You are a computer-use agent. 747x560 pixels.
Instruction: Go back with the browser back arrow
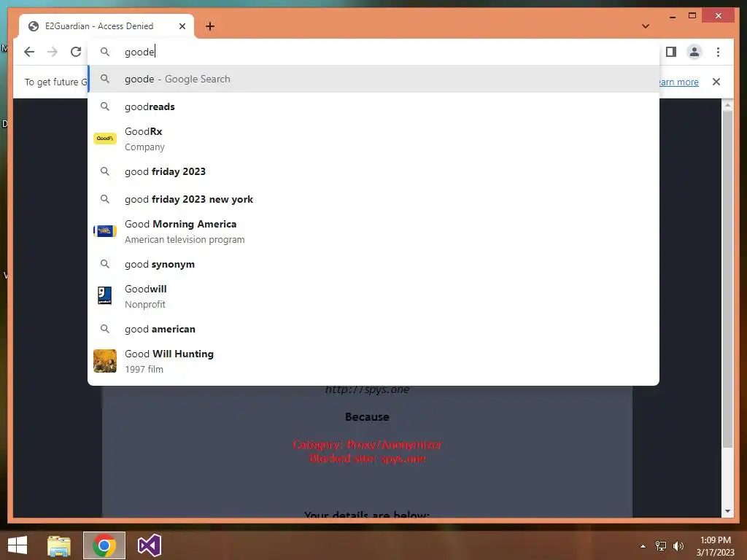click(x=29, y=52)
